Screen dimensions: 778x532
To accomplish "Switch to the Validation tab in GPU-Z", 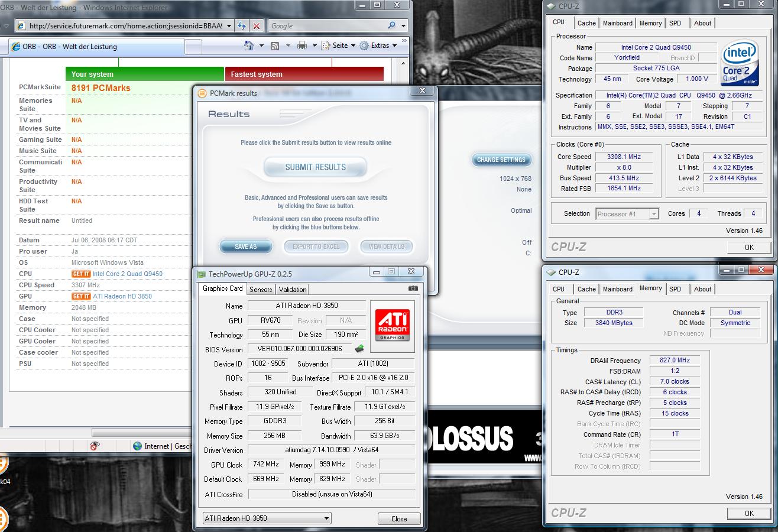I will (x=293, y=289).
